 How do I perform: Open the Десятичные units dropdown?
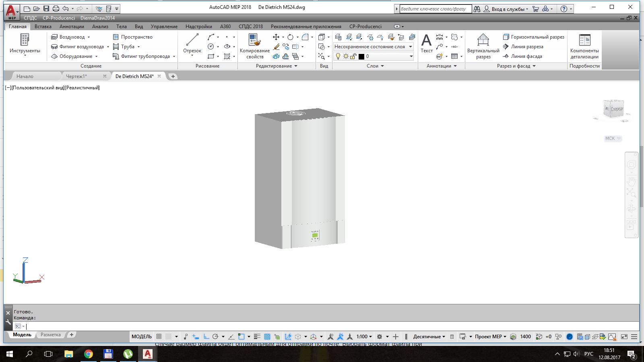click(429, 337)
